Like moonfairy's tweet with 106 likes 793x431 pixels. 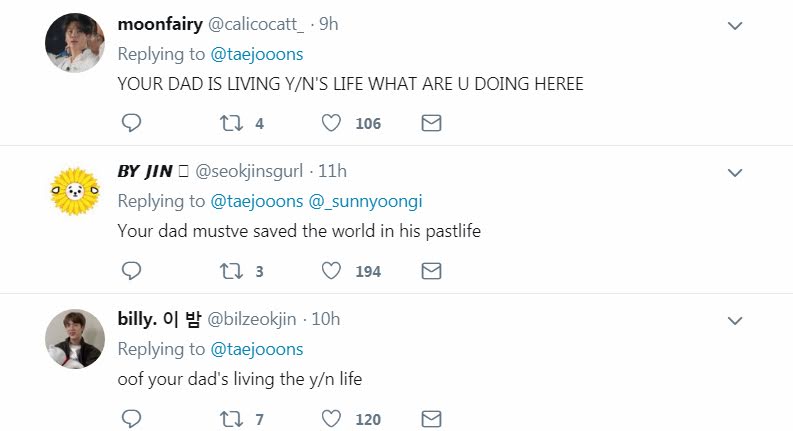click(333, 123)
